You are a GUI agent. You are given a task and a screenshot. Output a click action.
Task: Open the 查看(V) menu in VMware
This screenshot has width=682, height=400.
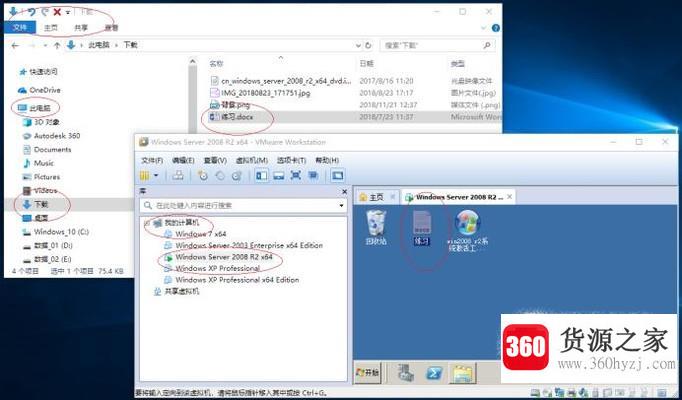pyautogui.click(x=215, y=160)
